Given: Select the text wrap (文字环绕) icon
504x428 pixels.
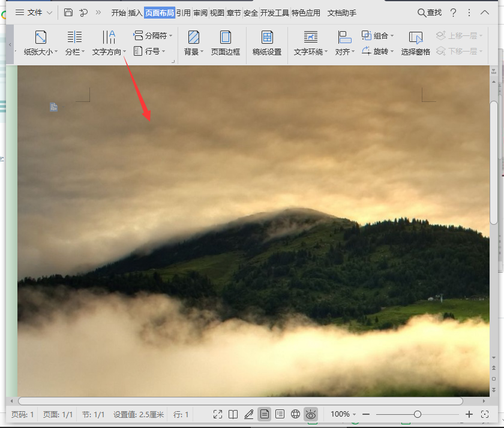Looking at the screenshot, I should (x=311, y=37).
